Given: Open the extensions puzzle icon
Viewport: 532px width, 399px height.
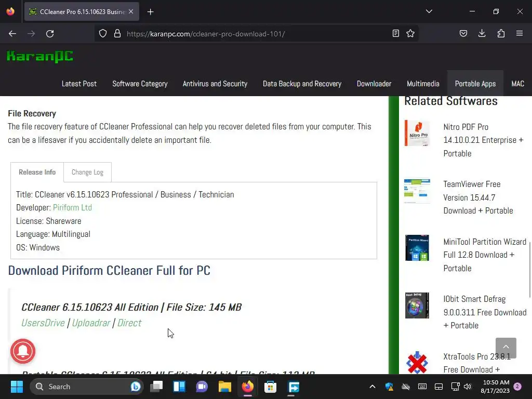Looking at the screenshot, I should point(501,34).
